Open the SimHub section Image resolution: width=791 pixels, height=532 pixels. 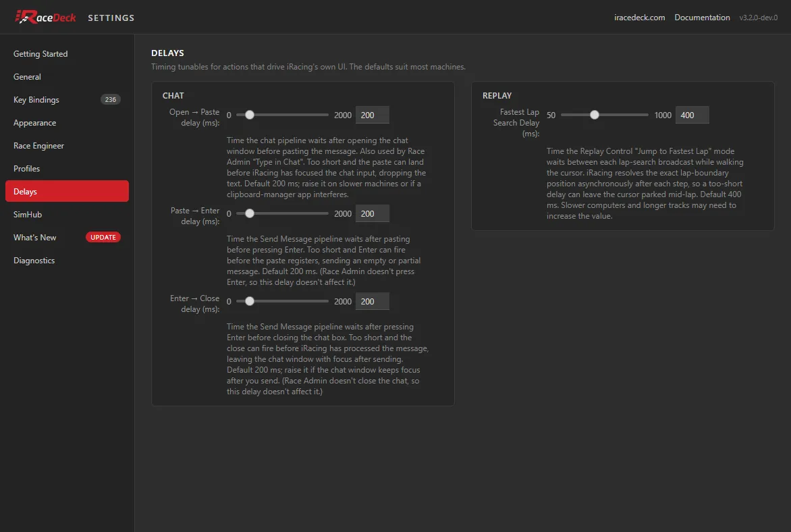pos(67,215)
